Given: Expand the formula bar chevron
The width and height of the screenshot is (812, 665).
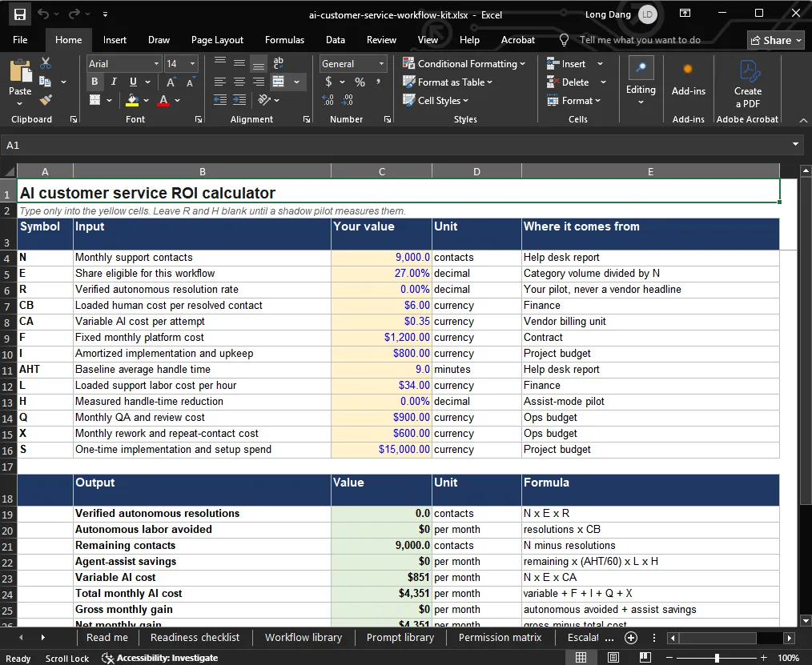Looking at the screenshot, I should (795, 144).
